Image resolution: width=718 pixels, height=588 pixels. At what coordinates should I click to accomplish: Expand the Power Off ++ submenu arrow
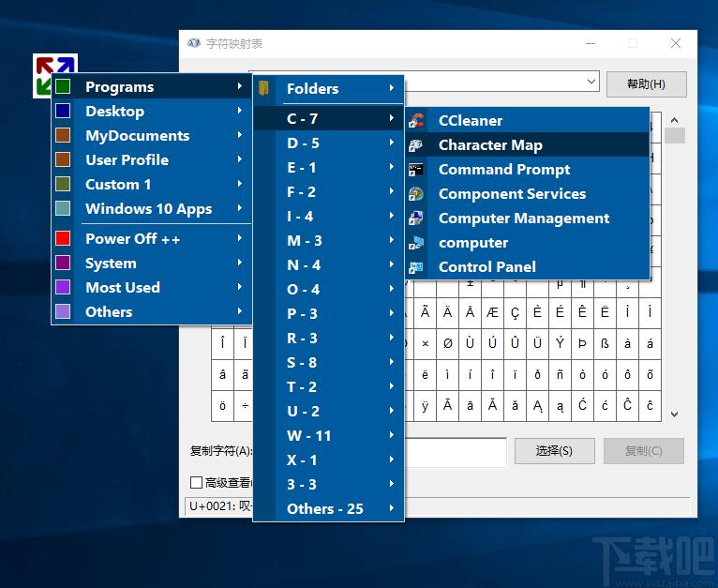click(240, 238)
